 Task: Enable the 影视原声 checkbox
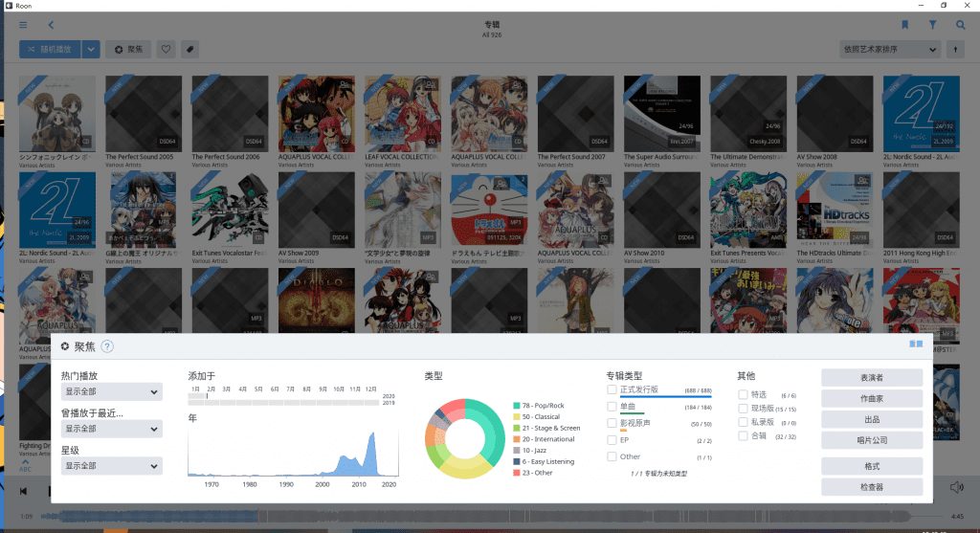pos(612,423)
